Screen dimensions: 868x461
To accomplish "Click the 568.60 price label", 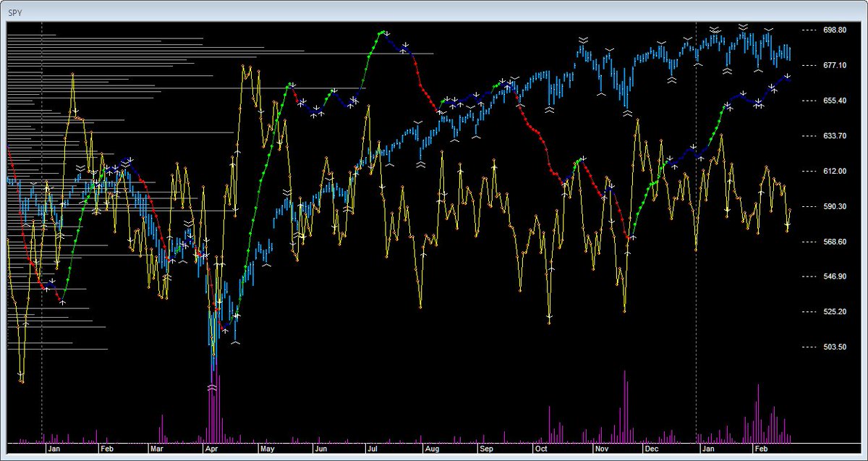I will 834,242.
